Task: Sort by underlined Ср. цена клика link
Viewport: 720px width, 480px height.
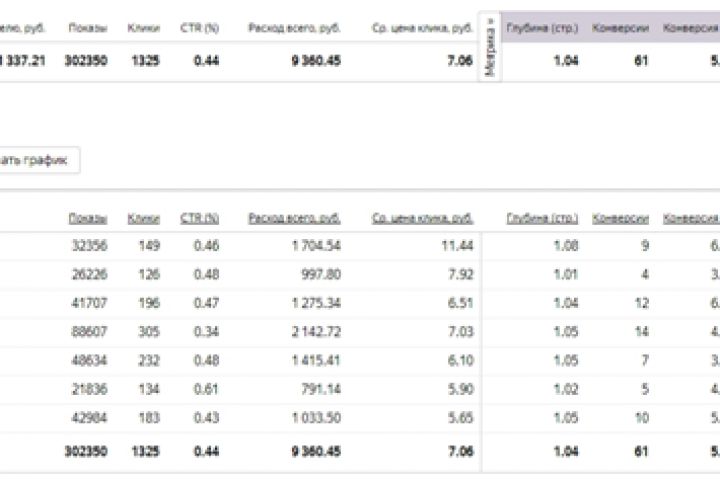Action: [422, 218]
